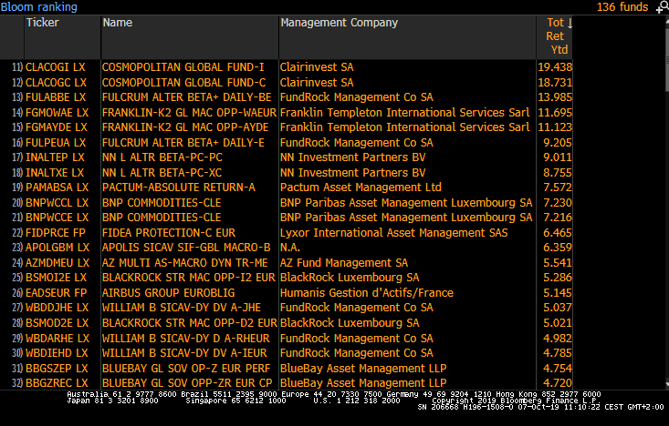
Task: Open the Bloom ranking title
Action: (x=39, y=7)
